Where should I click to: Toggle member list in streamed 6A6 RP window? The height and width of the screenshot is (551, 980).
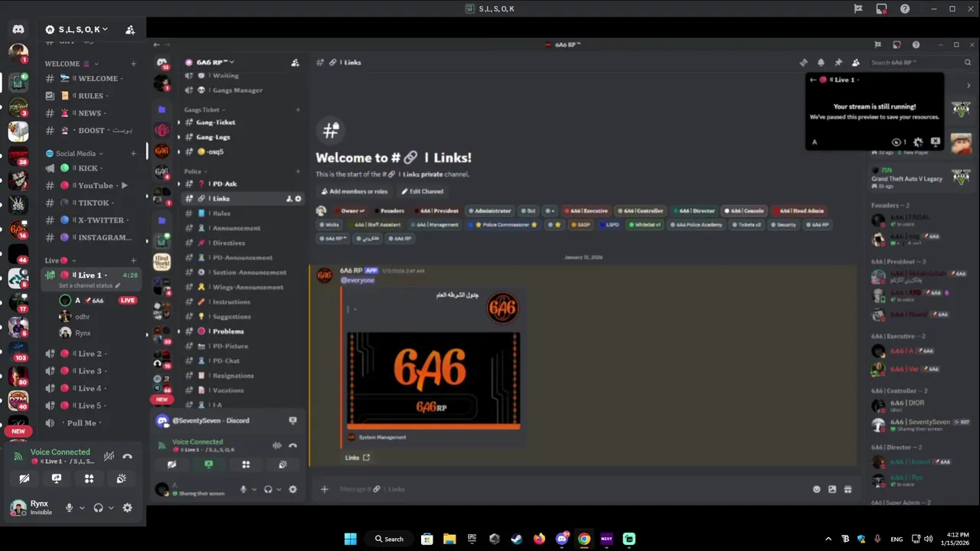click(x=856, y=63)
